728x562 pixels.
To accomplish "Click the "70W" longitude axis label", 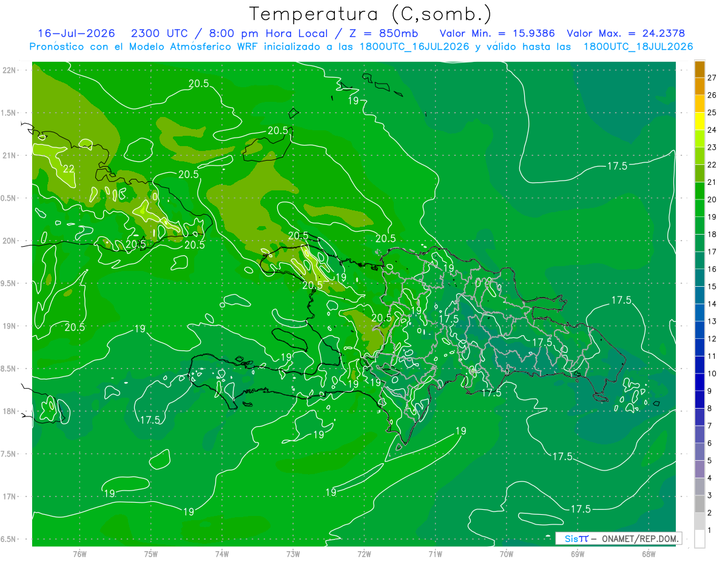I will pos(507,554).
